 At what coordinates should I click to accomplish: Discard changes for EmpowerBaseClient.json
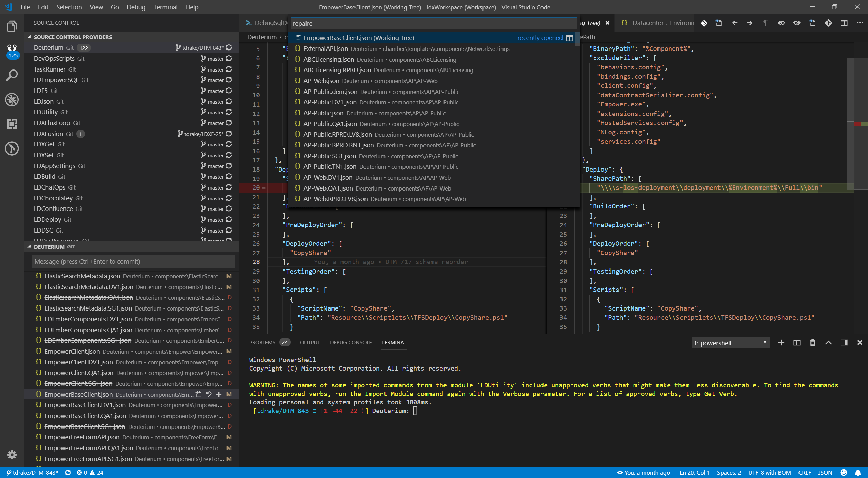tap(209, 395)
